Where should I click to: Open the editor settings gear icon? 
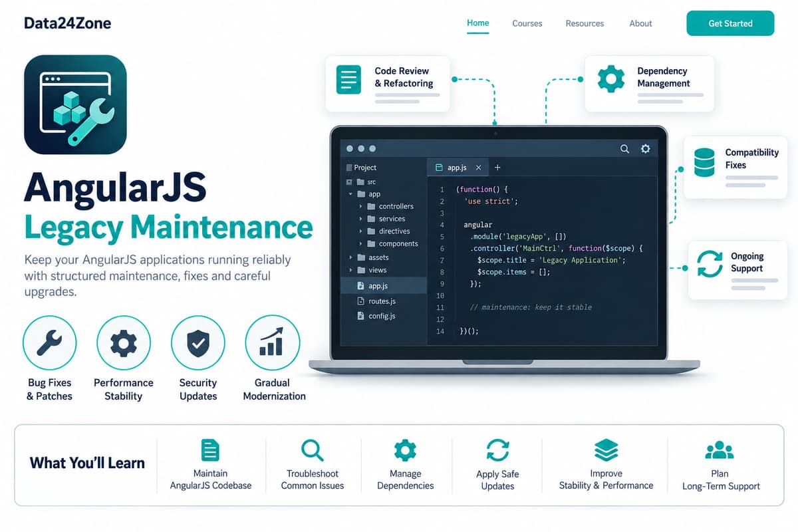click(x=645, y=149)
